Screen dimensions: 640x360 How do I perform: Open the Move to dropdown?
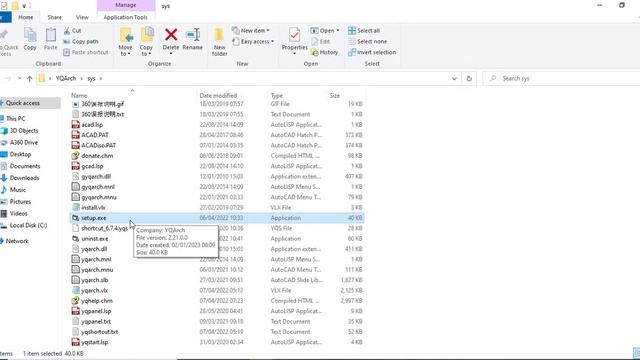[x=125, y=51]
